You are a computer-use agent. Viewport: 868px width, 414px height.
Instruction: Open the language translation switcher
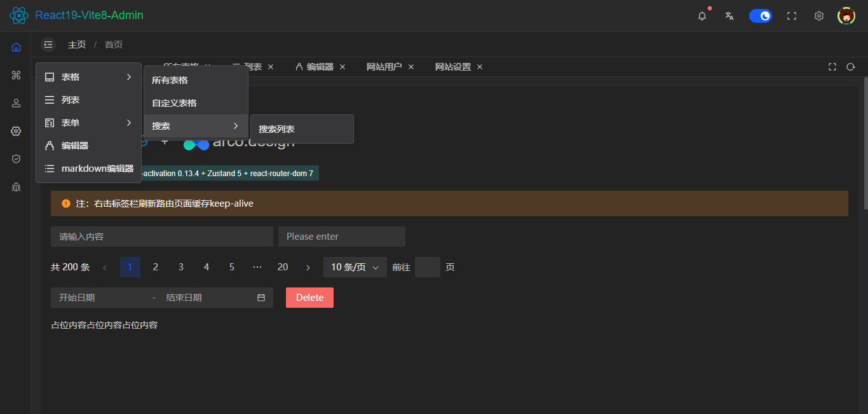coord(729,16)
